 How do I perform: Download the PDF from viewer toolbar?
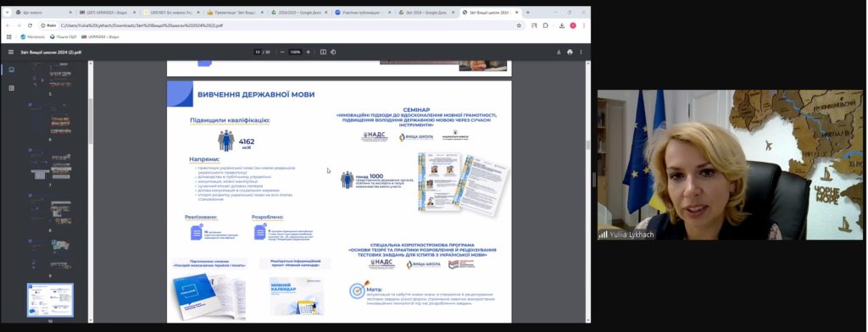point(559,52)
